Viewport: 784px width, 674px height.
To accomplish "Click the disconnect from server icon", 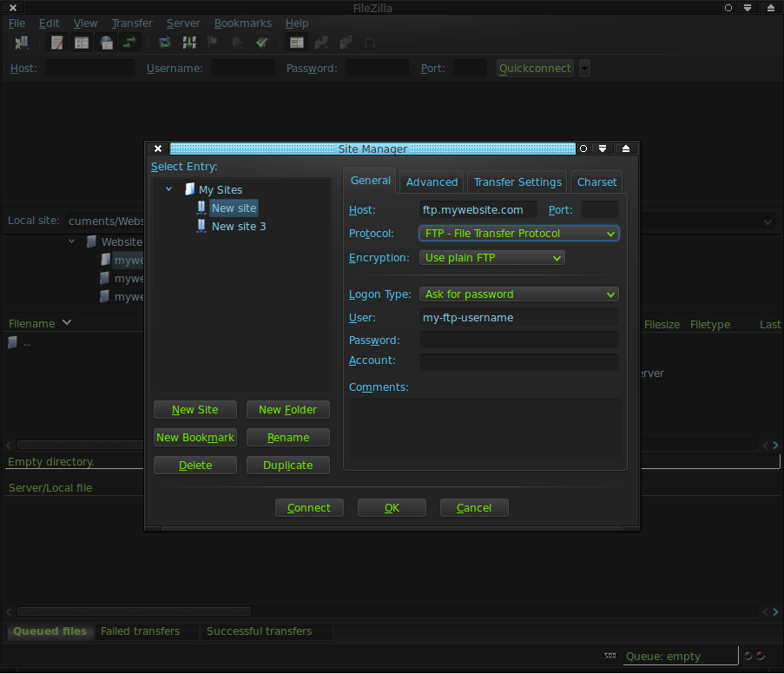I will coord(238,43).
